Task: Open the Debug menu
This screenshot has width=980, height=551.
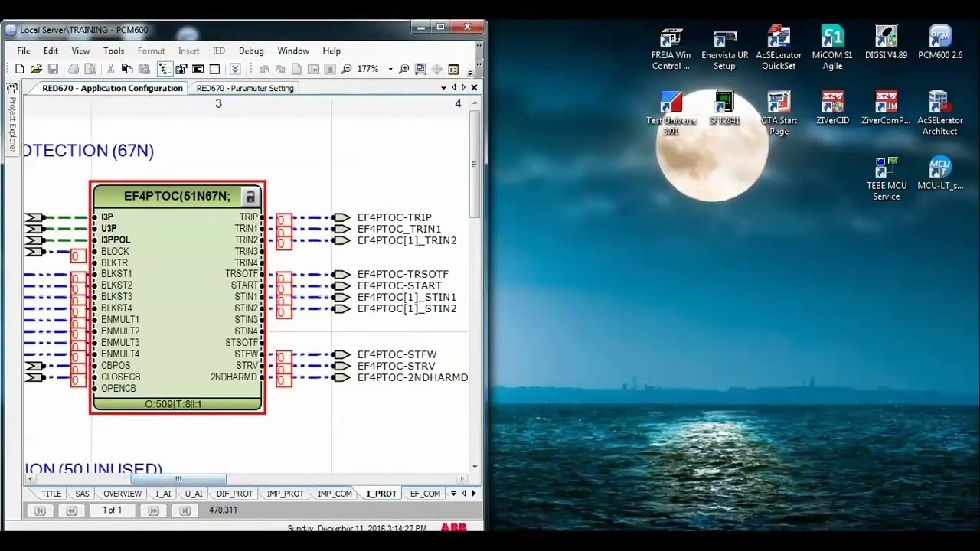Action: click(251, 51)
